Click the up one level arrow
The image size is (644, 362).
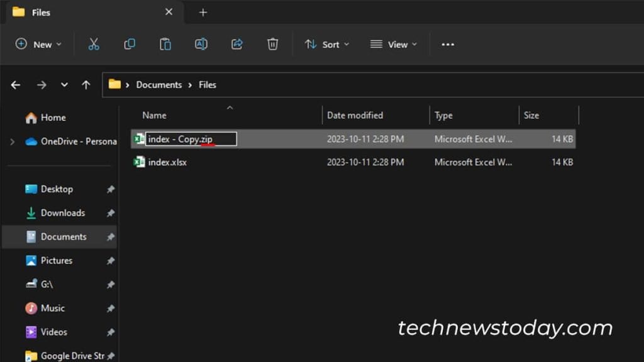click(x=86, y=84)
